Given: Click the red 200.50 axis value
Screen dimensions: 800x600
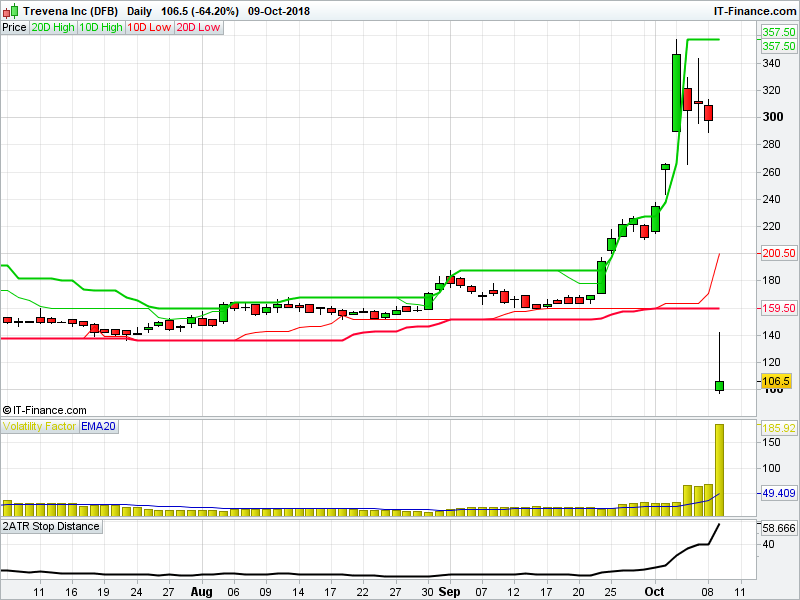Looking at the screenshot, I should (779, 253).
